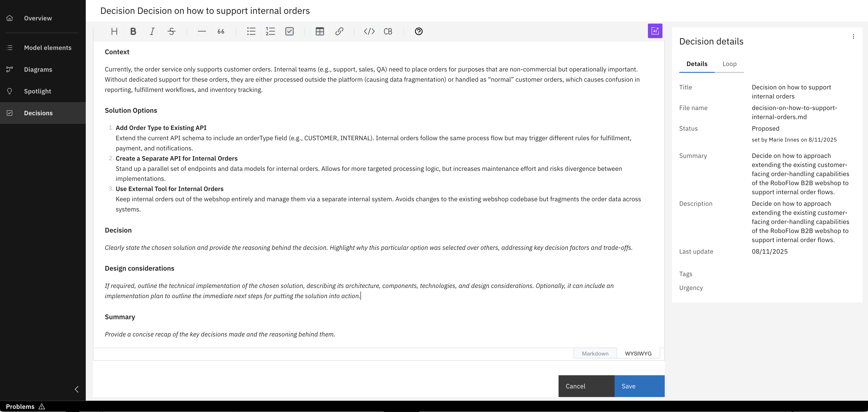Open the Decision details overflow menu

(x=854, y=36)
